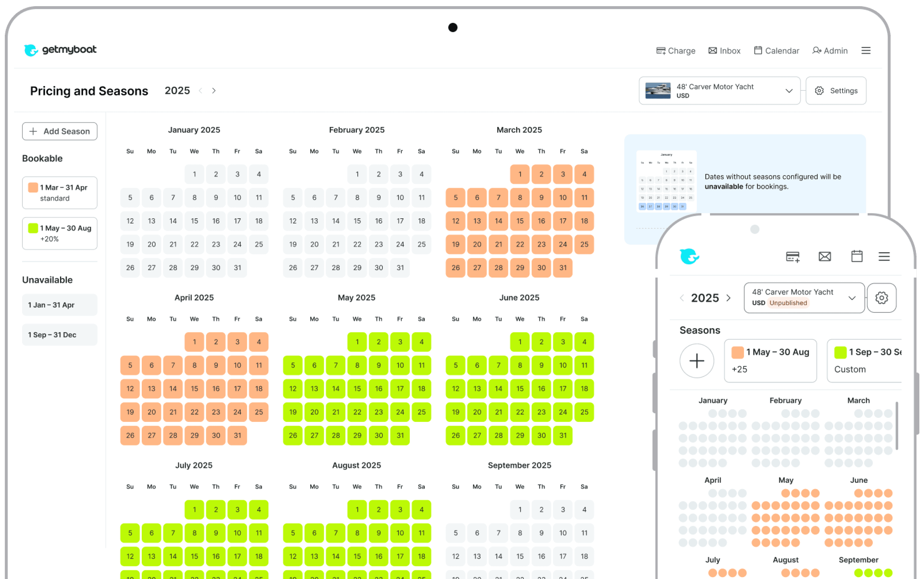This screenshot has width=924, height=579.
Task: Go to previous year on mobile view
Action: (682, 298)
